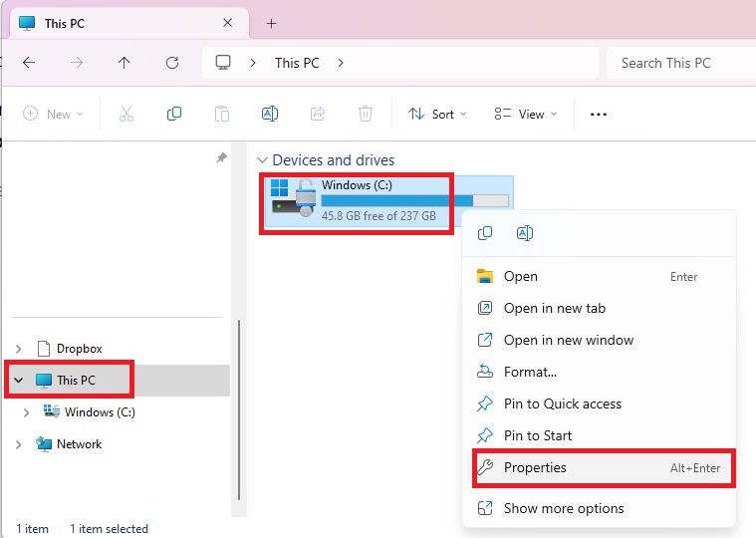Click the navigation pane vertical scrollbar
The height and width of the screenshot is (538, 756).
(239, 409)
